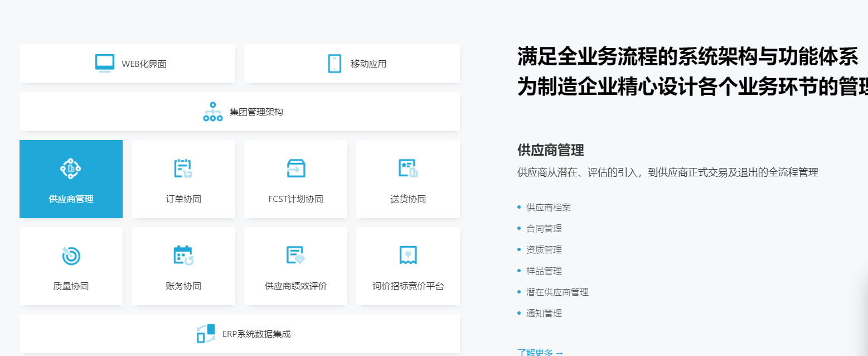Click the ERP系统数据集成 icon
The height and width of the screenshot is (356, 868).
[206, 334]
